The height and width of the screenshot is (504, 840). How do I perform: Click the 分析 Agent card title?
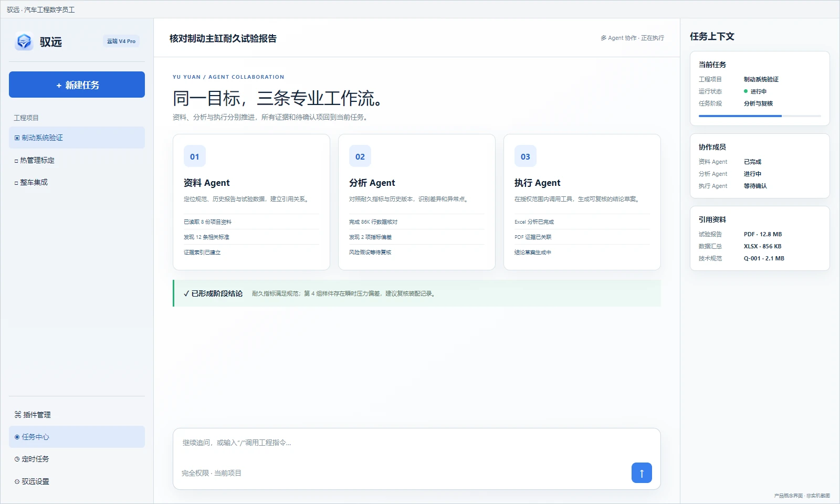[x=372, y=183]
